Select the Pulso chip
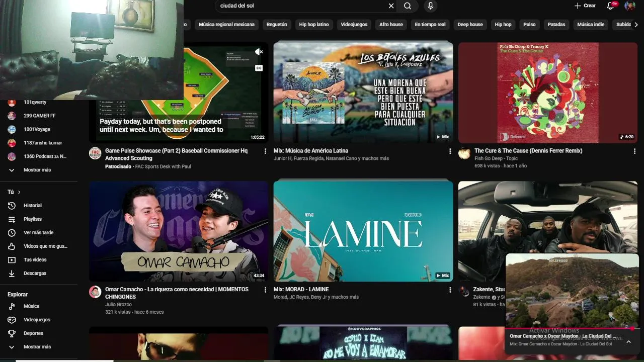 click(x=529, y=24)
